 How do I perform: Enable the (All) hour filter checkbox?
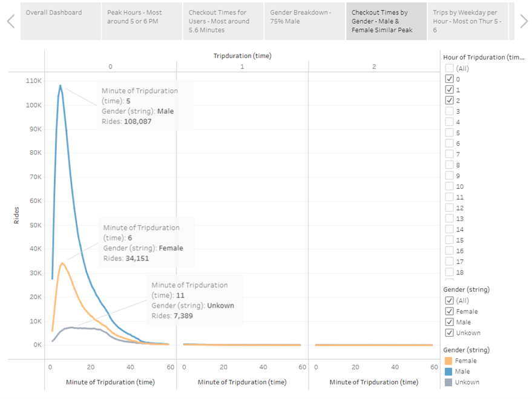449,68
